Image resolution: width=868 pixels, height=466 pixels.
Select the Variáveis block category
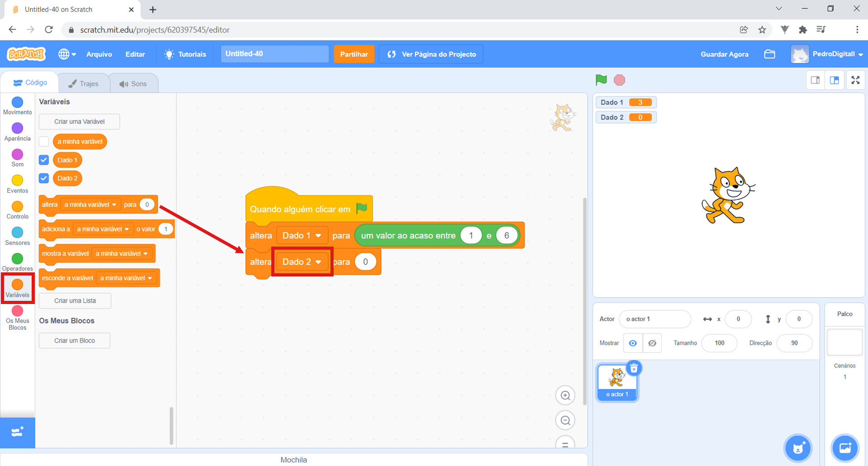17,289
